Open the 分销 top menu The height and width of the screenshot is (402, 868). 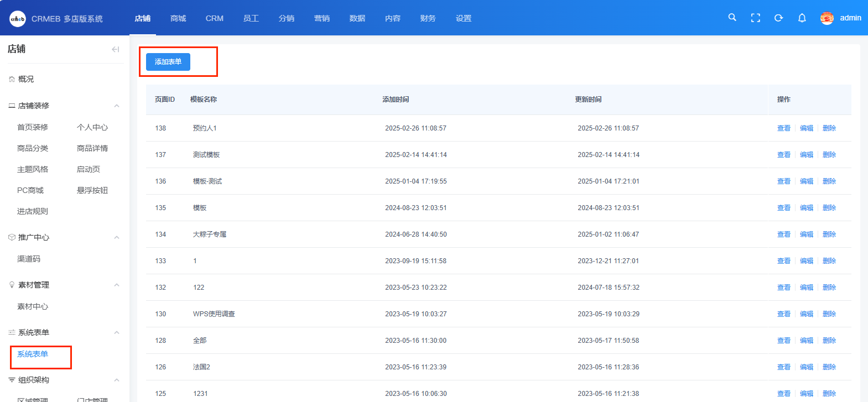287,18
